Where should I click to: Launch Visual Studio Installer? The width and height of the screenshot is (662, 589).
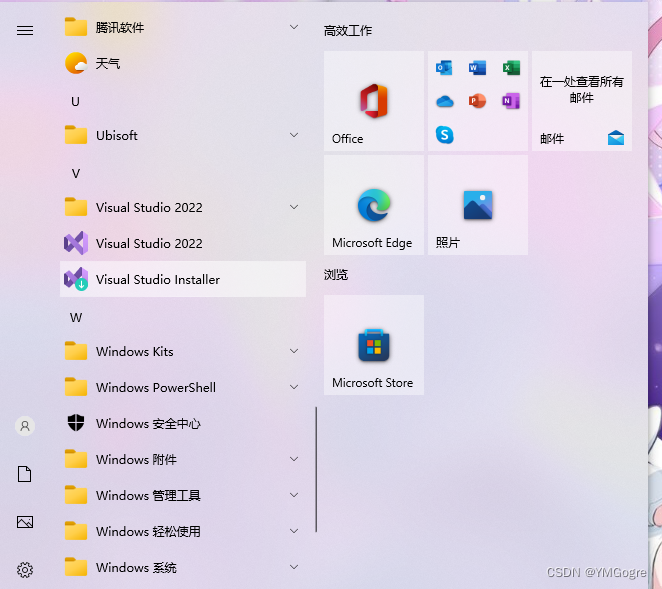click(x=182, y=279)
